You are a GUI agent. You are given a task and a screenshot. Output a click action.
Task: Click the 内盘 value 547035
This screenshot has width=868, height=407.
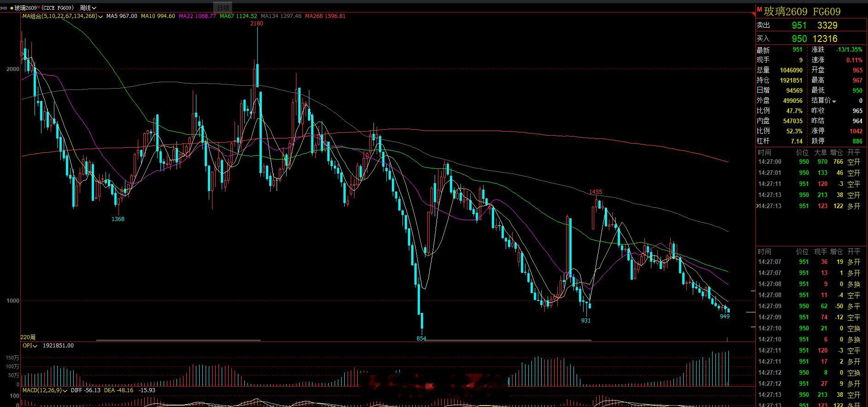coord(793,121)
